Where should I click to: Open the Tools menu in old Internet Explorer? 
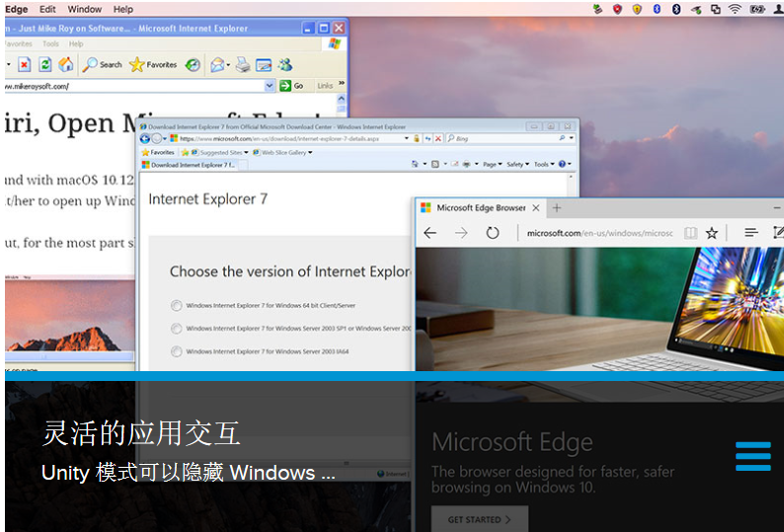pos(50,44)
